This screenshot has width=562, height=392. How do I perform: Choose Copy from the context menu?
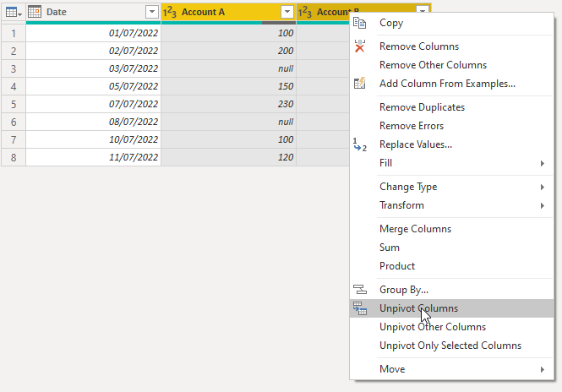451,23
